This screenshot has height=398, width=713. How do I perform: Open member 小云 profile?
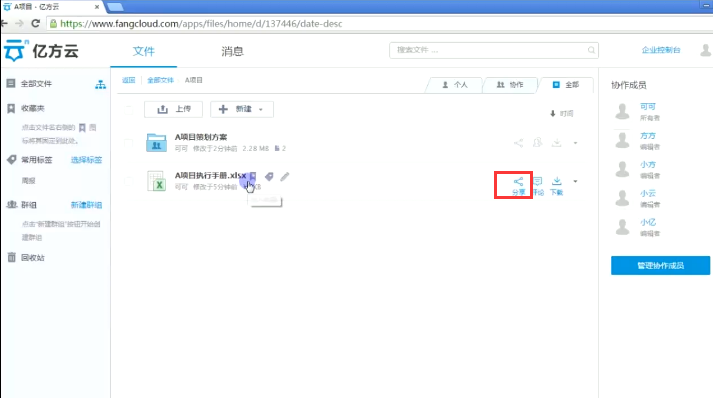click(648, 193)
